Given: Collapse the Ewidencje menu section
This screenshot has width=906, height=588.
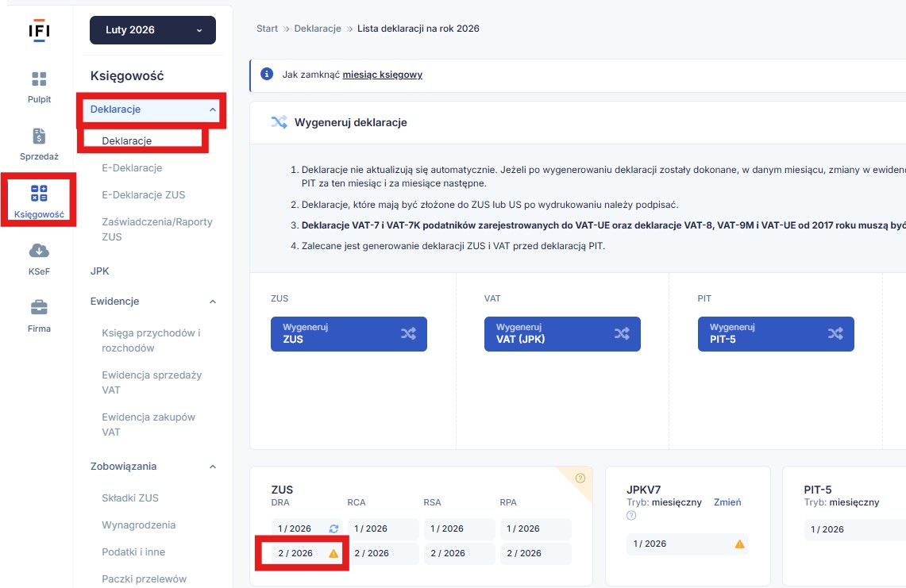Looking at the screenshot, I should 212,302.
